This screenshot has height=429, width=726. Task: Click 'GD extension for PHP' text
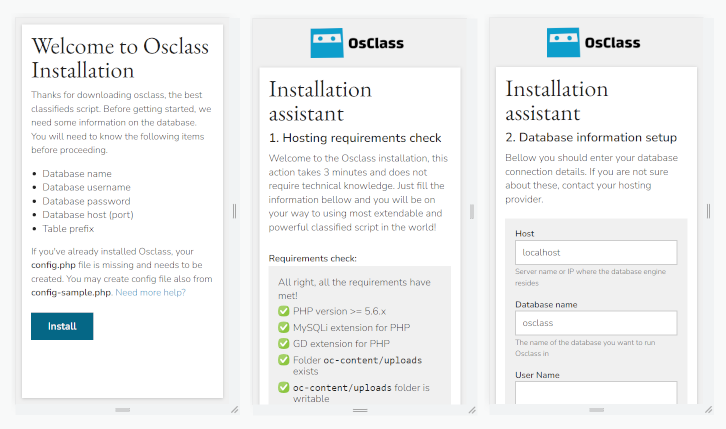pyautogui.click(x=341, y=343)
